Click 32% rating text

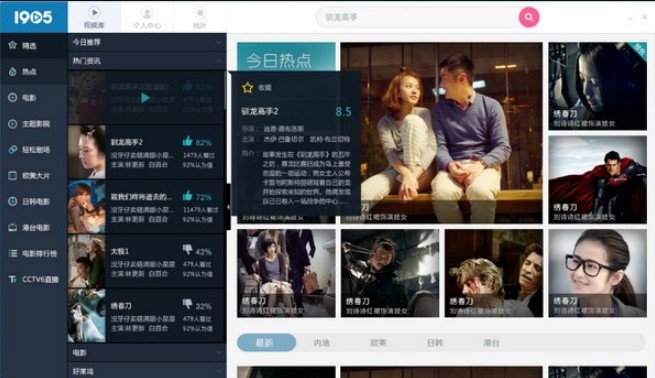pos(203,306)
